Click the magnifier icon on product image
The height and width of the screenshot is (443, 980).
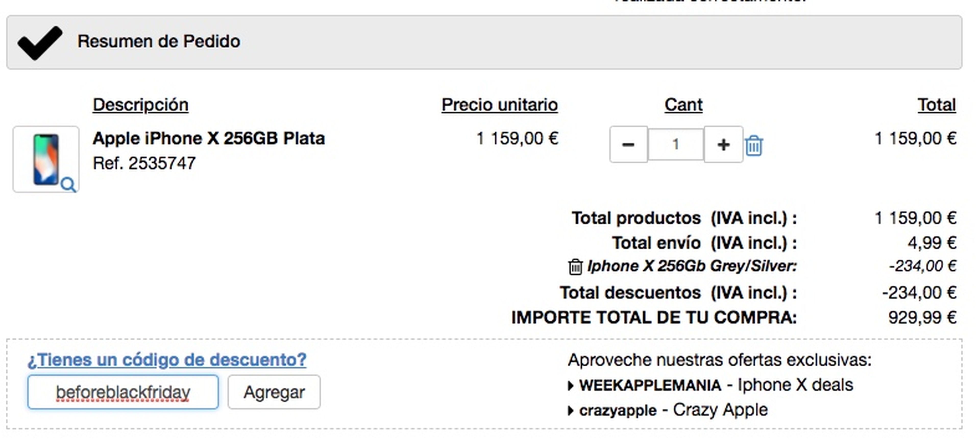coord(68,185)
